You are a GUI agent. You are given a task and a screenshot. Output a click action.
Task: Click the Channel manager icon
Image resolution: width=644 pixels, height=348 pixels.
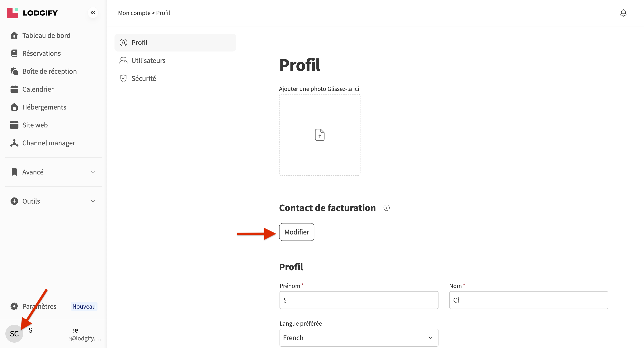tap(14, 143)
